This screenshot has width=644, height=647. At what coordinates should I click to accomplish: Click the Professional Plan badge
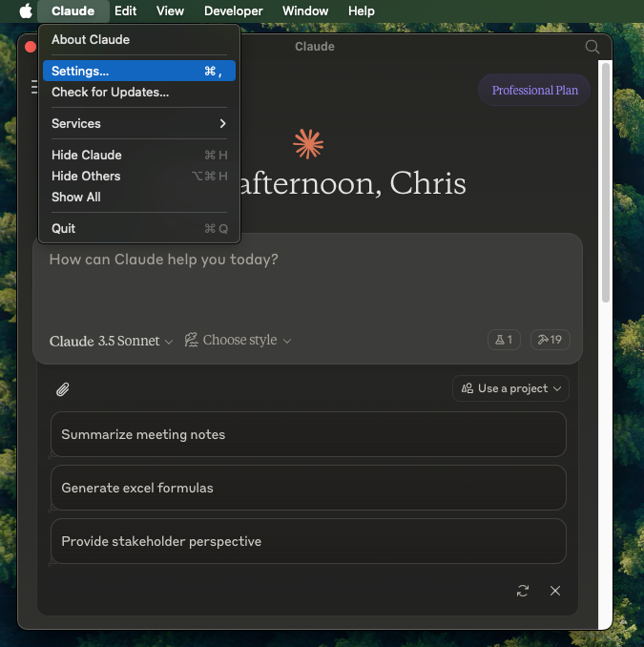[534, 90]
